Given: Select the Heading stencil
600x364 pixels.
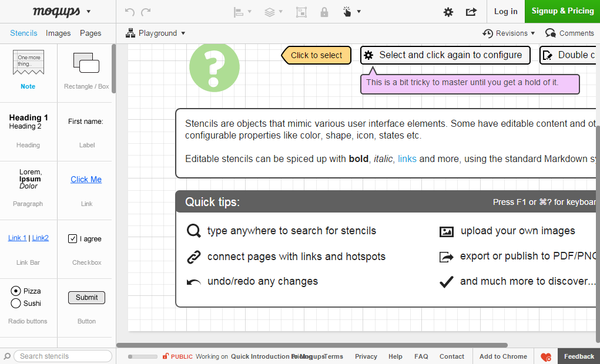Looking at the screenshot, I should point(28,132).
